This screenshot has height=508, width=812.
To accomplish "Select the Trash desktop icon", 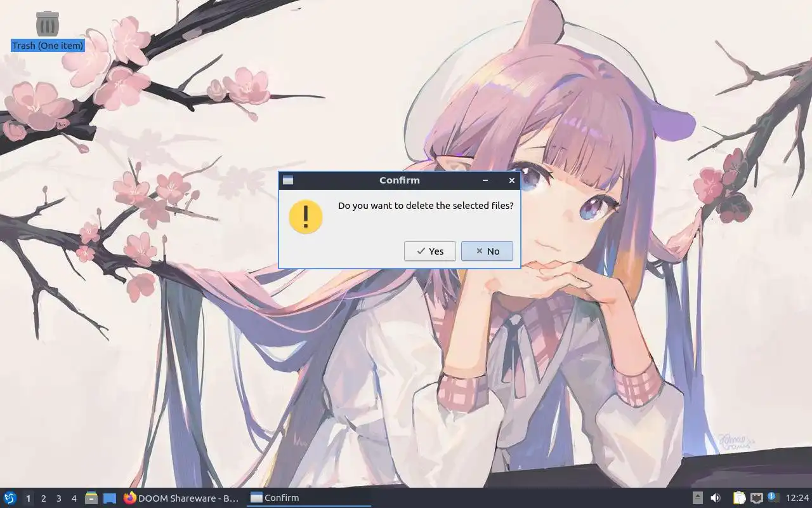I will point(48,23).
